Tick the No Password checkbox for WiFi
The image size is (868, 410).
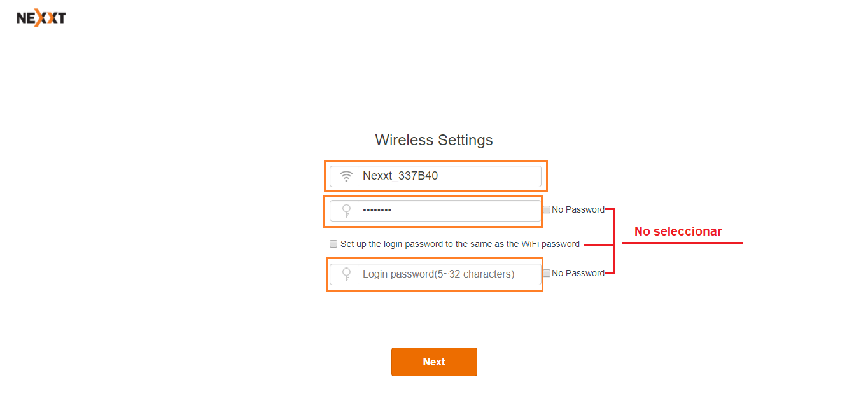tap(547, 209)
